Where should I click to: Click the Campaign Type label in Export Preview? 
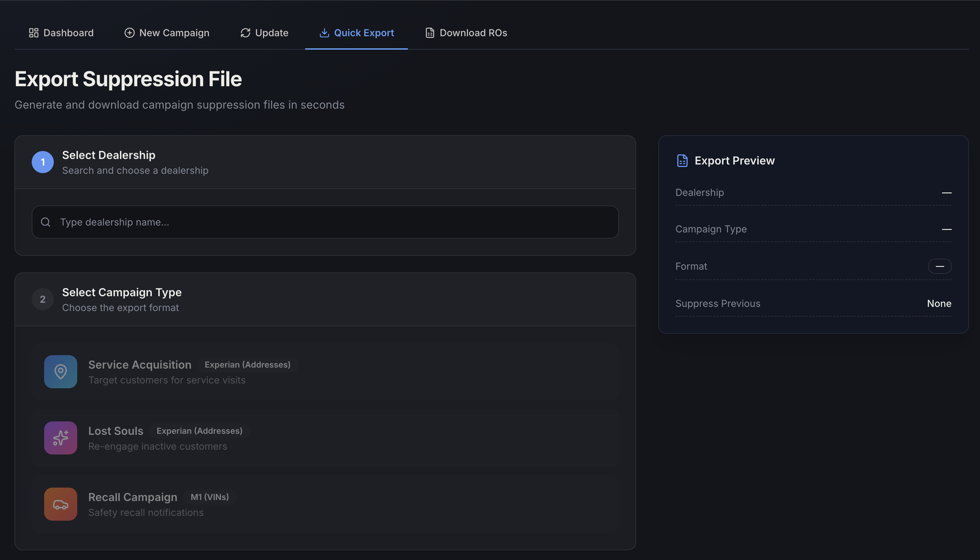(711, 229)
